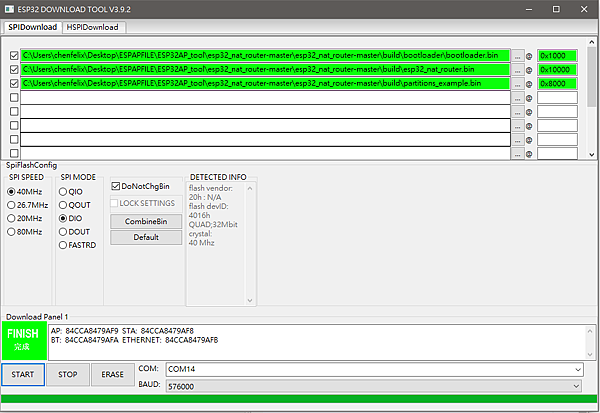Uncheck the bootloader.bin file row checkbox
The width and height of the screenshot is (600, 413).
point(14,56)
